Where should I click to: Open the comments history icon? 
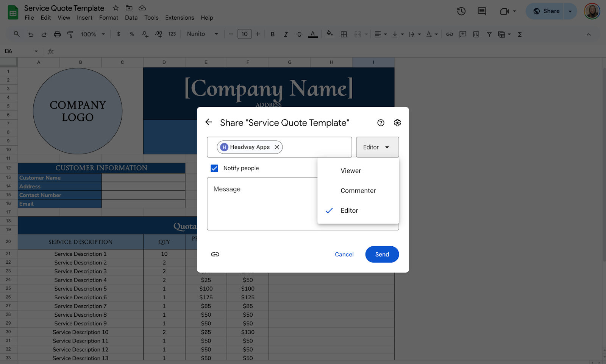(482, 11)
